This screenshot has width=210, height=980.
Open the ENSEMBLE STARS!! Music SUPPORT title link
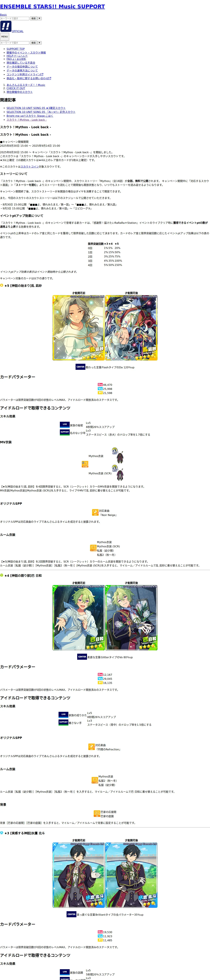click(x=53, y=7)
